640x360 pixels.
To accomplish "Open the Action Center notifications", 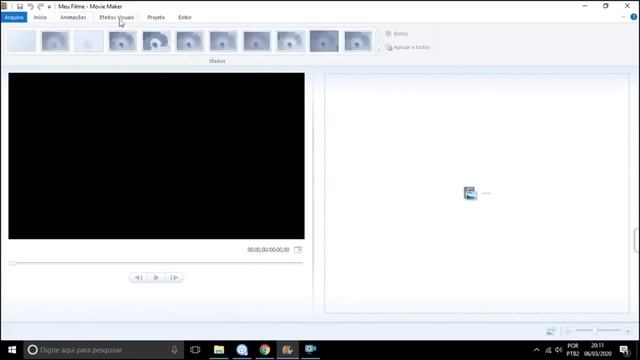I will click(624, 350).
